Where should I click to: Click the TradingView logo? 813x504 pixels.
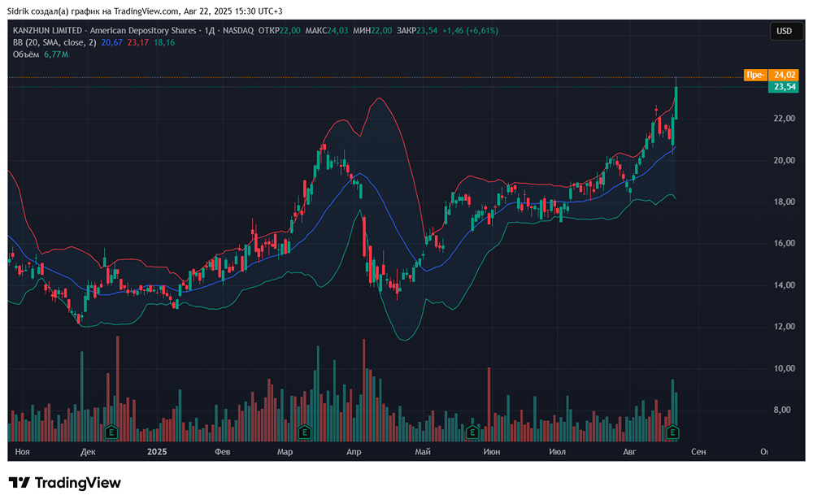[65, 483]
